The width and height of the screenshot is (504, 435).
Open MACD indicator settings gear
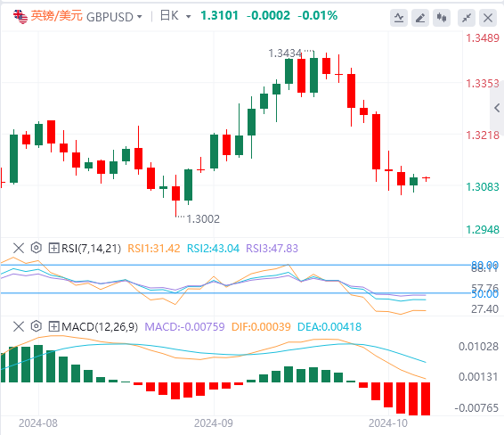pyautogui.click(x=37, y=326)
